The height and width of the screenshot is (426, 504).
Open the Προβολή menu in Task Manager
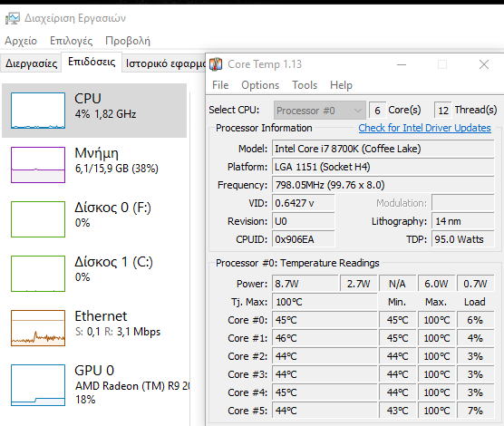[128, 41]
